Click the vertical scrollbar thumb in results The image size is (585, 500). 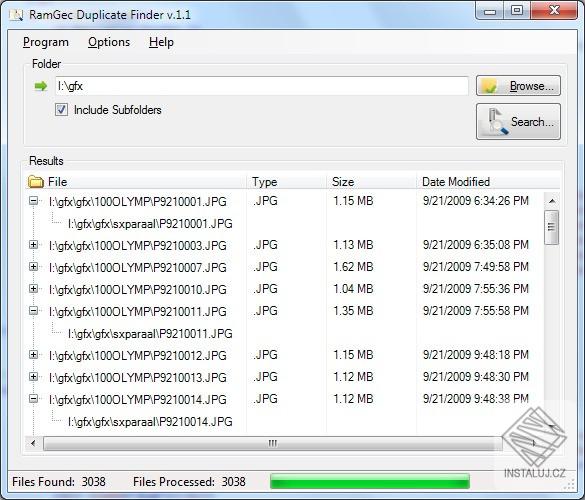point(551,227)
